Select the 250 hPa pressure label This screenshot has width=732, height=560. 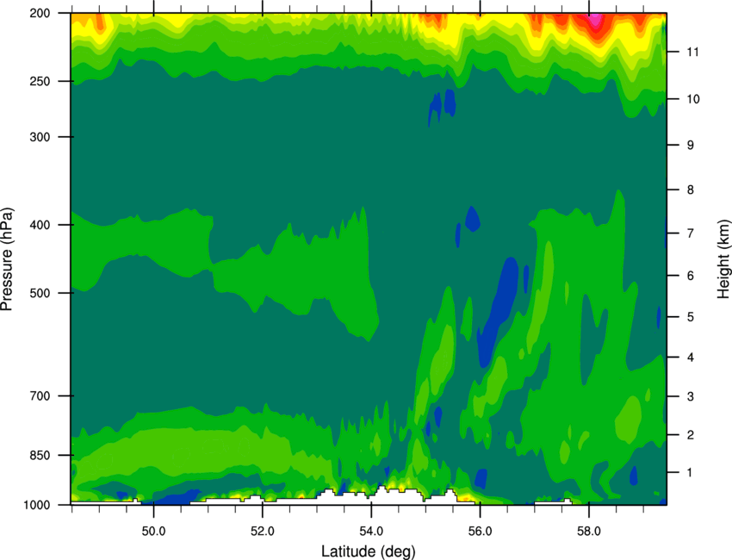[40, 81]
